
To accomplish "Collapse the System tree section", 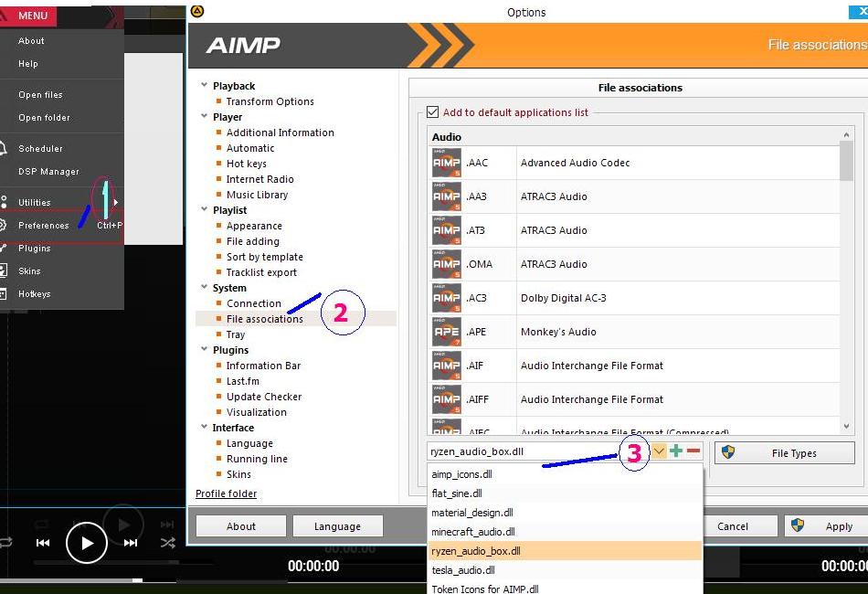I will tap(205, 287).
